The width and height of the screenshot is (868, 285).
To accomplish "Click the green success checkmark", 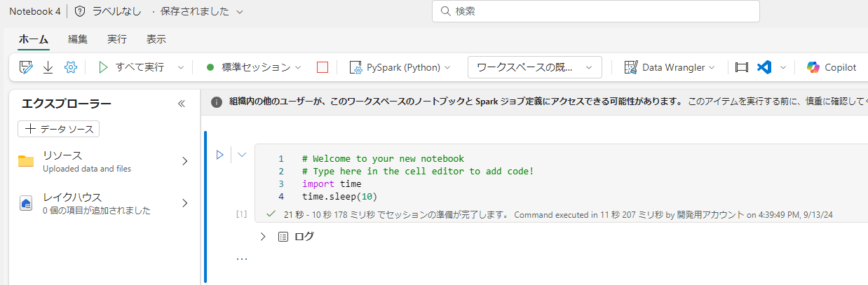I will 271,214.
